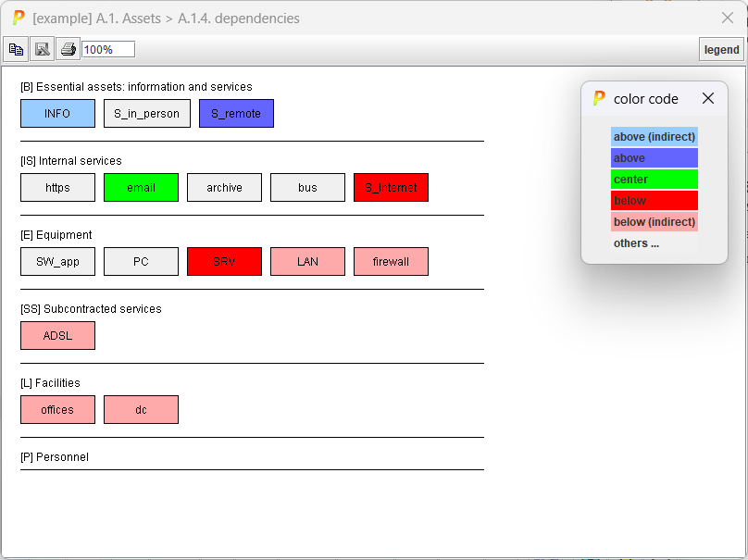Click the PILAR logo in color code popup
This screenshot has height=560, width=748.
coord(599,98)
